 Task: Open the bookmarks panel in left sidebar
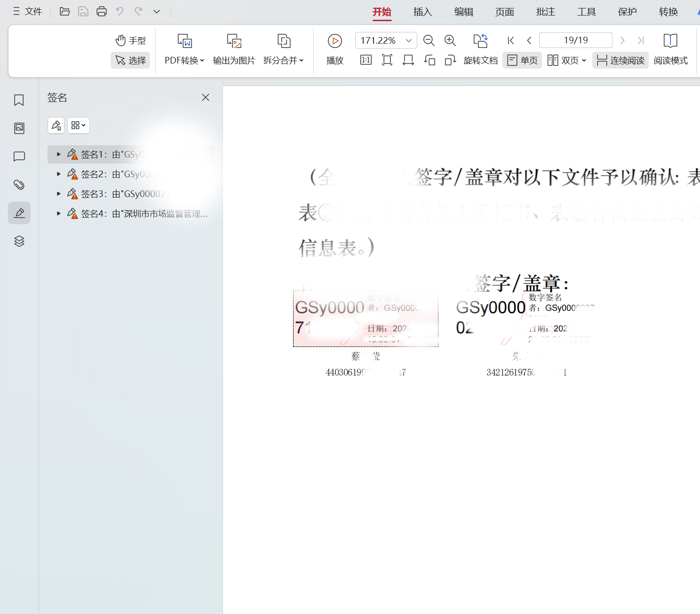tap(19, 100)
